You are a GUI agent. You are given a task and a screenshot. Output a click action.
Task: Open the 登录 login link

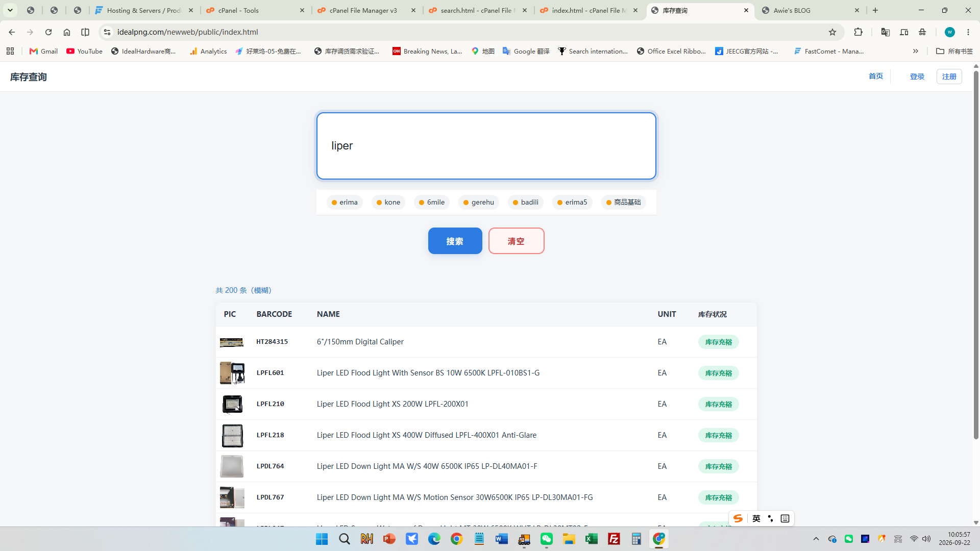917,77
